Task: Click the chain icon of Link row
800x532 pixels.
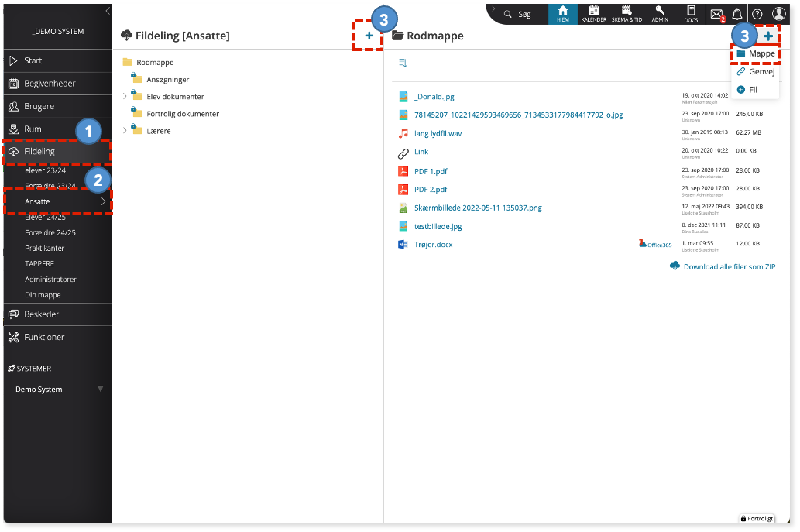Action: tap(403, 153)
